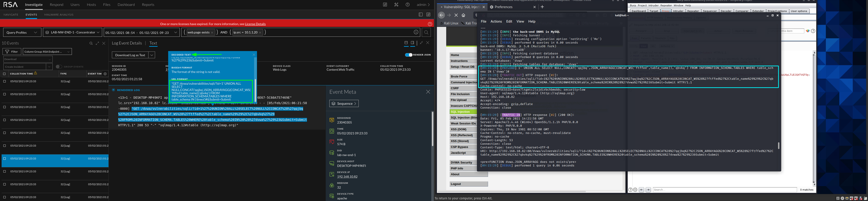The image size is (868, 201).
Task: Open the Hosts menu
Action: click(91, 5)
